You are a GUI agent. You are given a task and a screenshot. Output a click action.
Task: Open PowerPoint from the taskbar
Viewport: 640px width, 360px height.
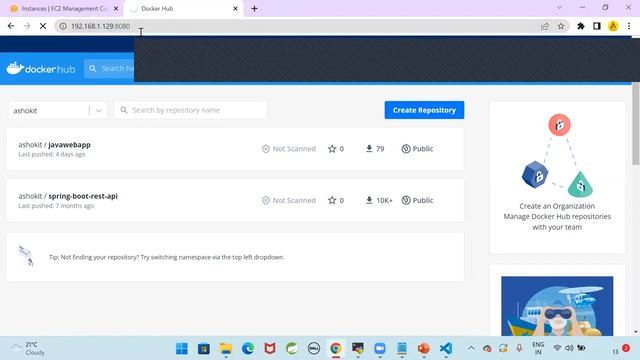424,349
